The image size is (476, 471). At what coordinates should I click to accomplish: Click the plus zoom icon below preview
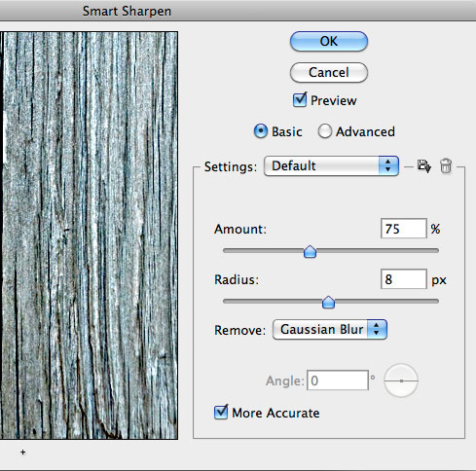tap(22, 452)
